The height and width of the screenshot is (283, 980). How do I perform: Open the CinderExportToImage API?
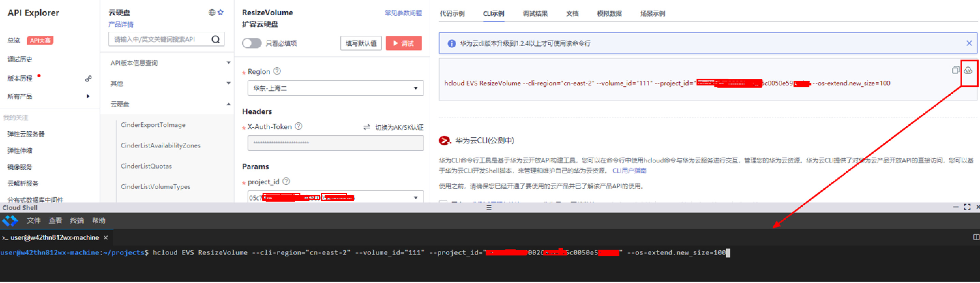153,125
